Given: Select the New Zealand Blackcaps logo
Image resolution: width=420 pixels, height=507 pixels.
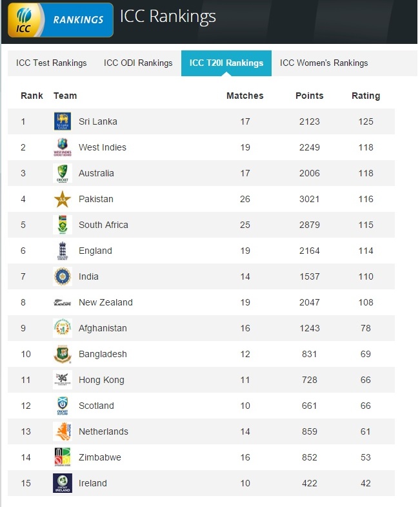Looking at the screenshot, I should (x=63, y=303).
